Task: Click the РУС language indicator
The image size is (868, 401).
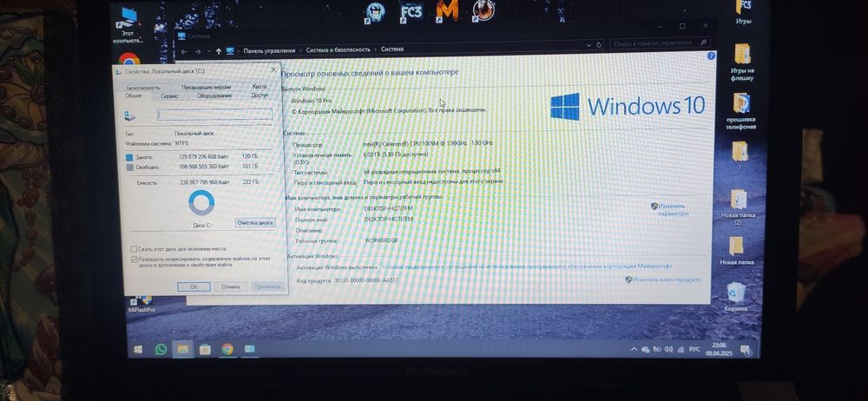Action: pos(695,350)
